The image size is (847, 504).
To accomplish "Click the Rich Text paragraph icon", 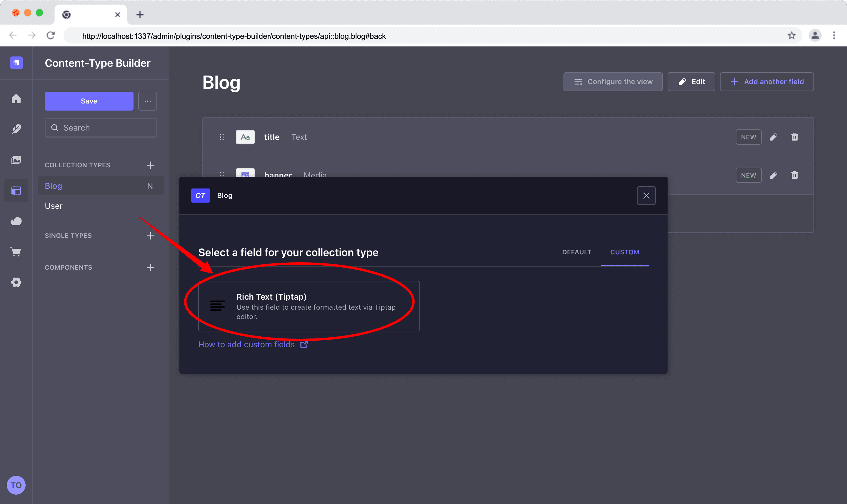I will point(217,306).
